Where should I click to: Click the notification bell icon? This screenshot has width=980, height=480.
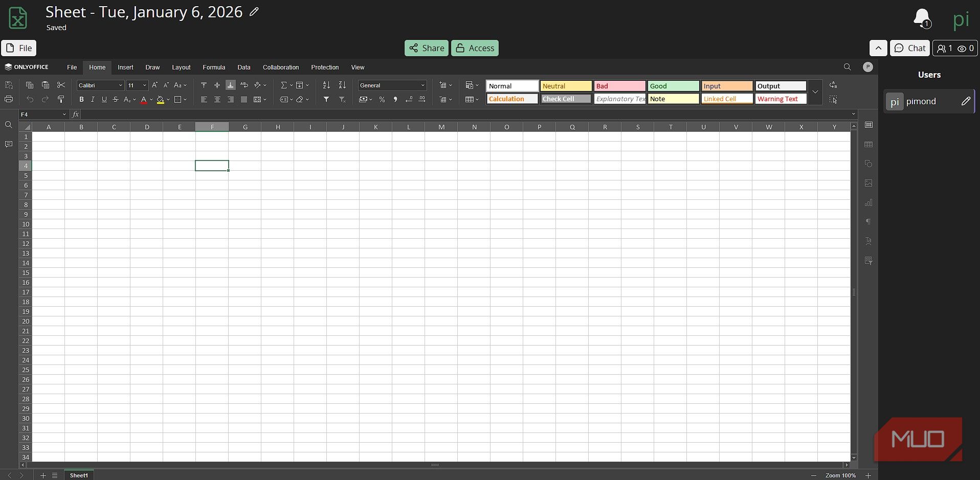[x=922, y=18]
